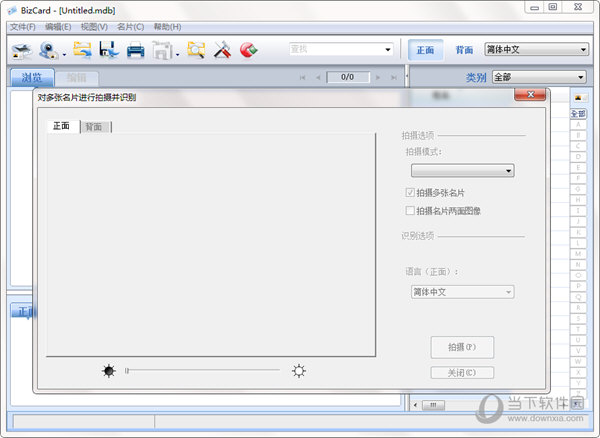
Task: Toggle the 正面 side button in toolbar
Action: click(x=426, y=50)
